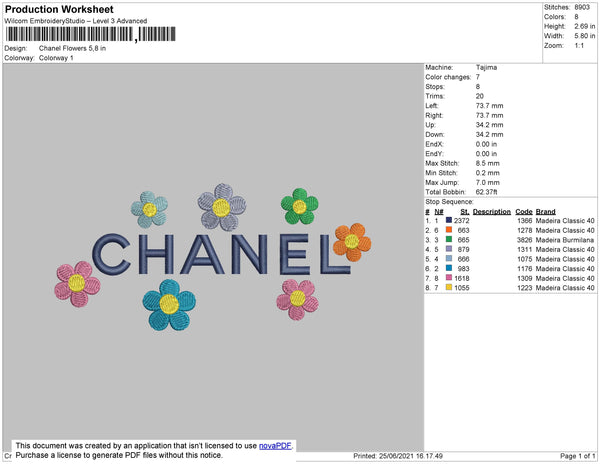600x464 pixels.
Task: Click the green swatch for thread 3826
Action: click(x=449, y=239)
